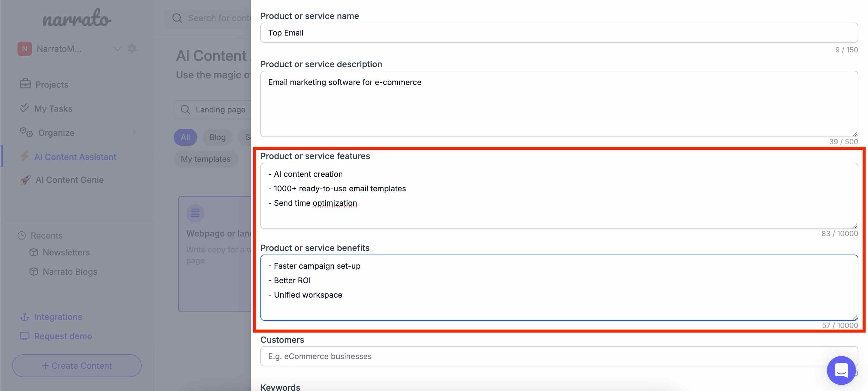Click the Product or service features textarea

[x=559, y=196]
